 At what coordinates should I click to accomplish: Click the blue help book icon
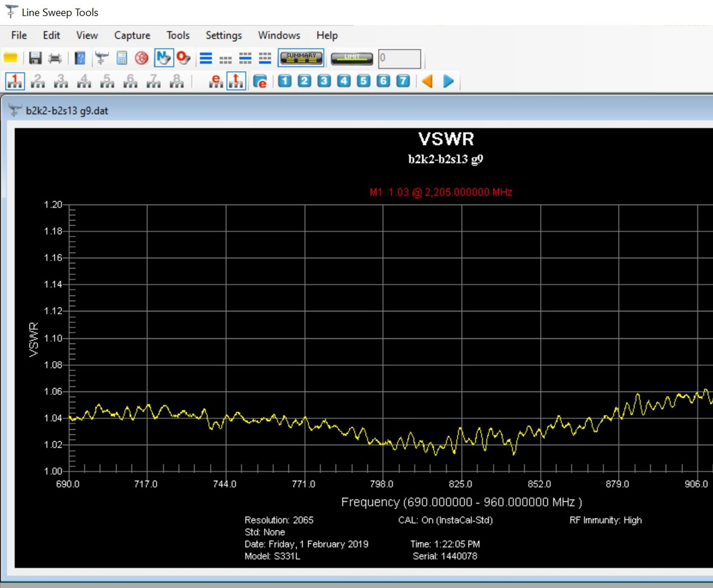point(80,58)
